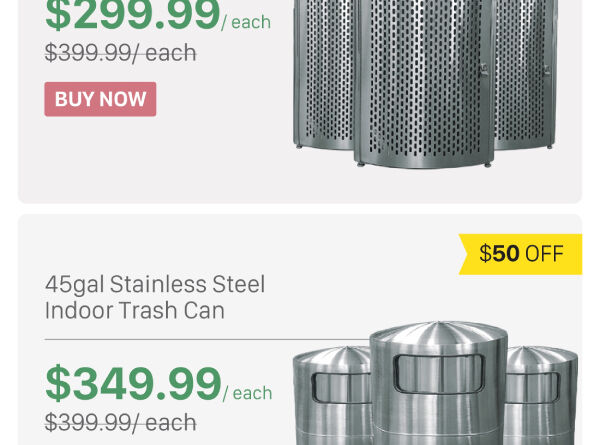Open the 45gal Stainless Steel Indoor Trash Can title
This screenshot has width=600, height=445.
(x=155, y=297)
